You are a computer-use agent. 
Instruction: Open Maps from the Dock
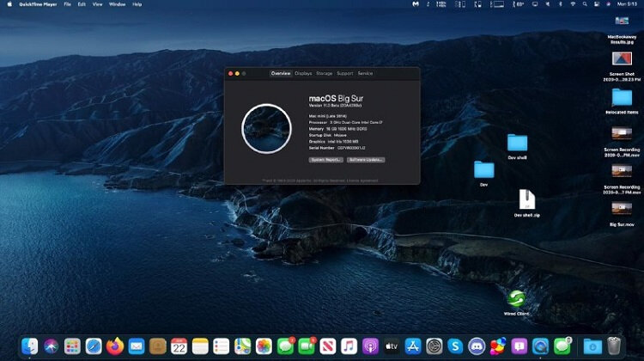coord(243,346)
